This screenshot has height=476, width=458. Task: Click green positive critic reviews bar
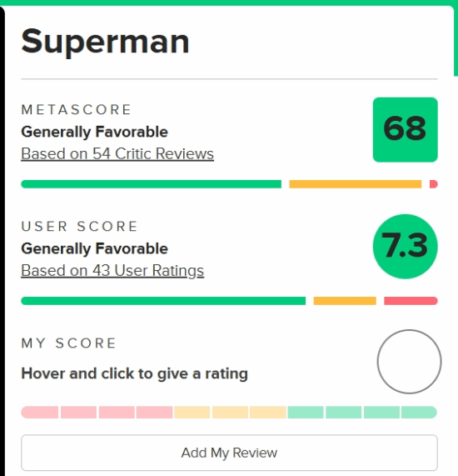pyautogui.click(x=151, y=184)
